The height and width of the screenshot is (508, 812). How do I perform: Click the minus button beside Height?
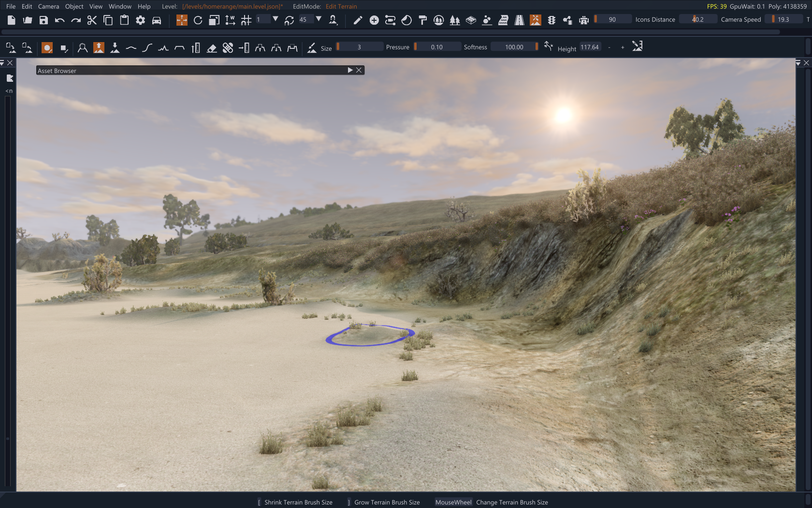(x=609, y=47)
